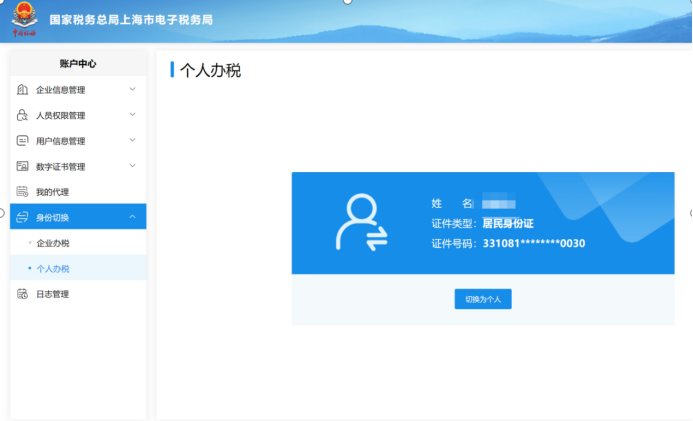Click the 身份切换 swap icon in sidebar
Screen dimensions: 693x421
(22, 217)
